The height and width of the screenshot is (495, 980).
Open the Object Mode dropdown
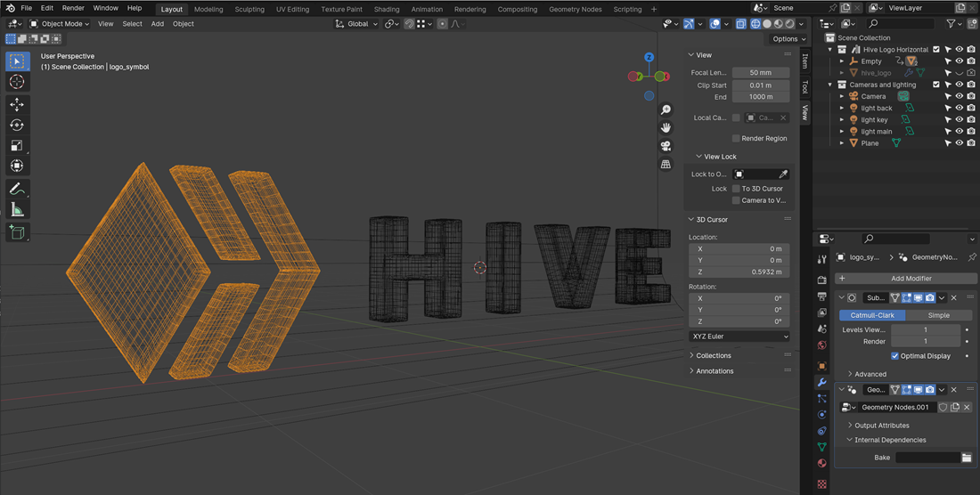[x=60, y=24]
